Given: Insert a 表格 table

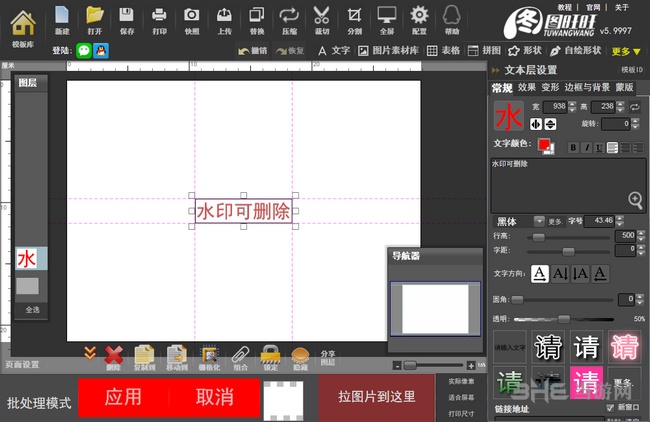Looking at the screenshot, I should pyautogui.click(x=444, y=51).
